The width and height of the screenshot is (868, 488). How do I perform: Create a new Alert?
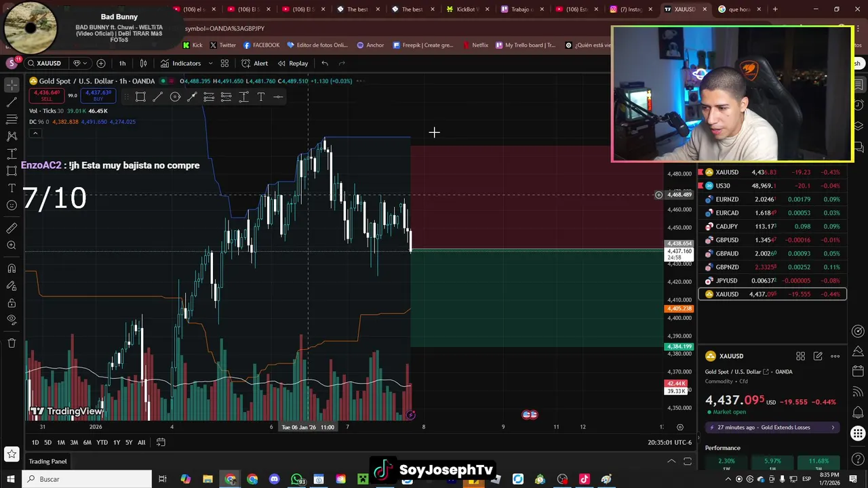tap(254, 63)
